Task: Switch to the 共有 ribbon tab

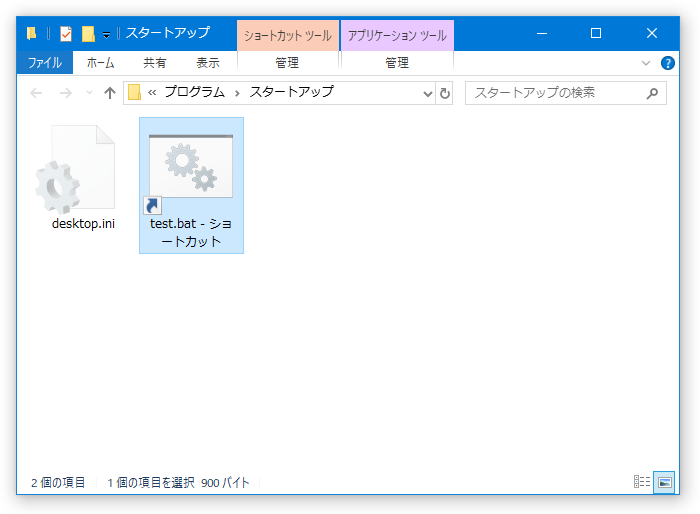Action: click(x=154, y=63)
